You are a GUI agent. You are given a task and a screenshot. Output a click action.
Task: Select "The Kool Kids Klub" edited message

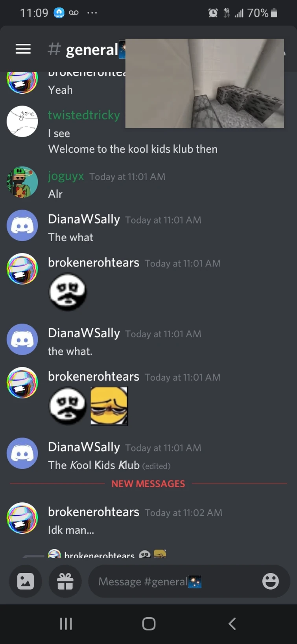pos(94,465)
